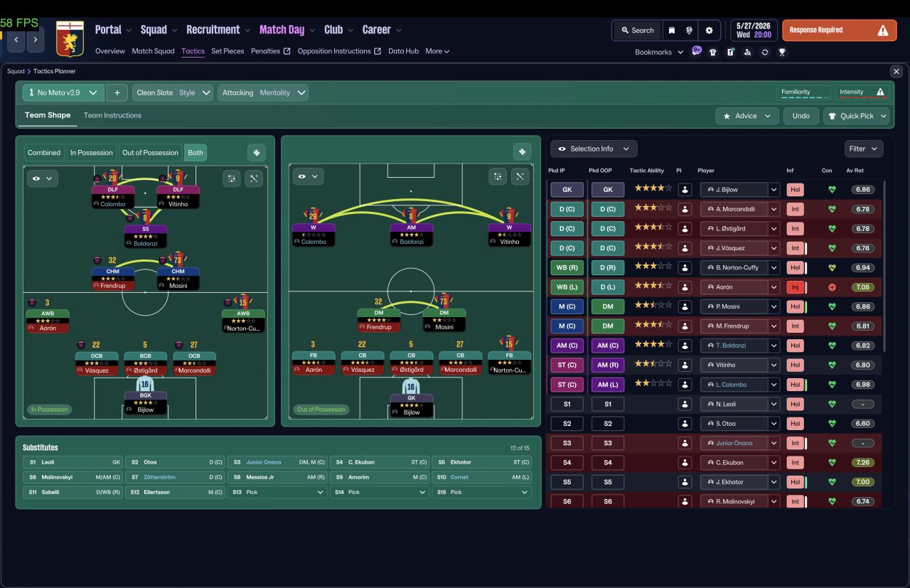The image size is (910, 588).
Task: Click player instructions icon for T. Baldanzi row
Action: pos(685,346)
